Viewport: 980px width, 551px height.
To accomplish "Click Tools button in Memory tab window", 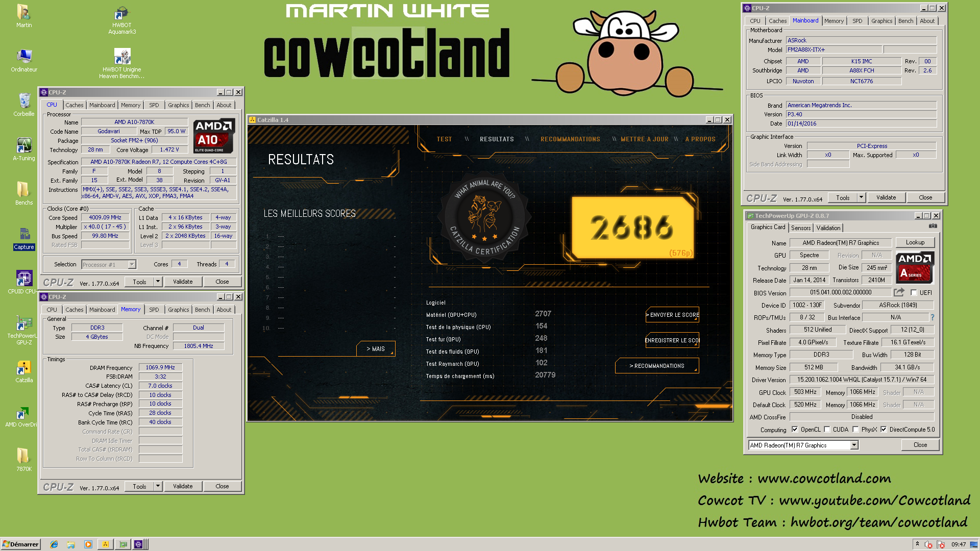I will (x=139, y=486).
